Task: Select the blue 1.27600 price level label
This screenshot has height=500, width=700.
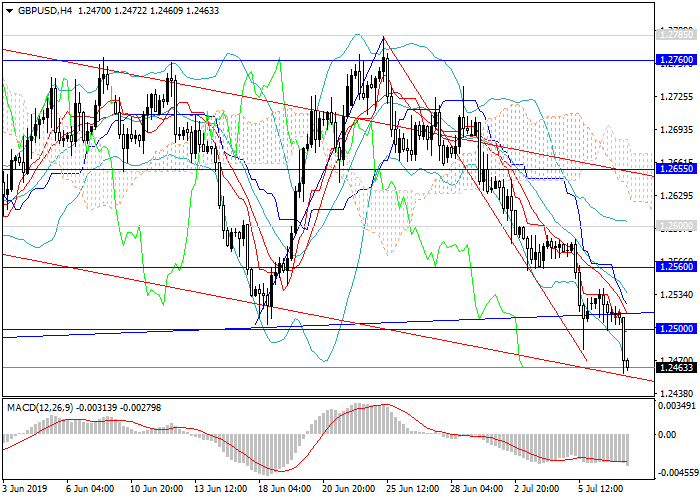Action: 675,60
